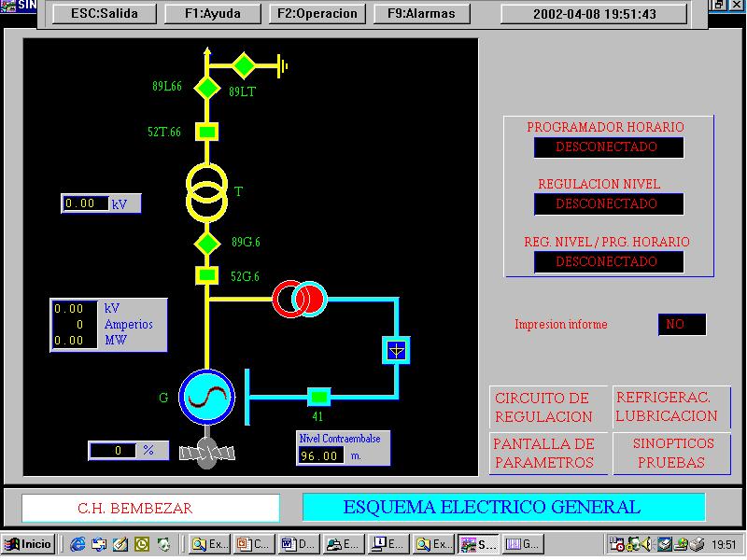The image size is (747, 560).
Task: Click the generator G sine-wave symbol
Action: coord(206,398)
